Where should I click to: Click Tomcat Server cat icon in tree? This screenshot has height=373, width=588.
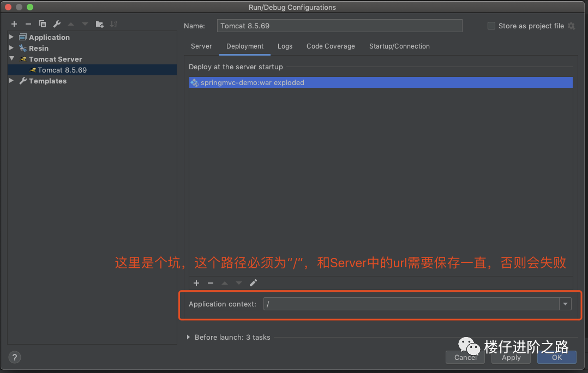click(x=23, y=59)
